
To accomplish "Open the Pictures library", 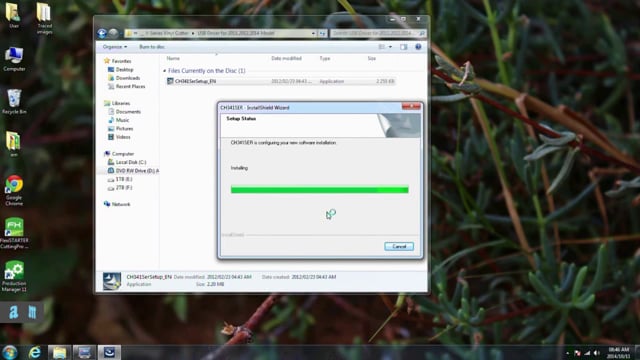I will coord(124,129).
